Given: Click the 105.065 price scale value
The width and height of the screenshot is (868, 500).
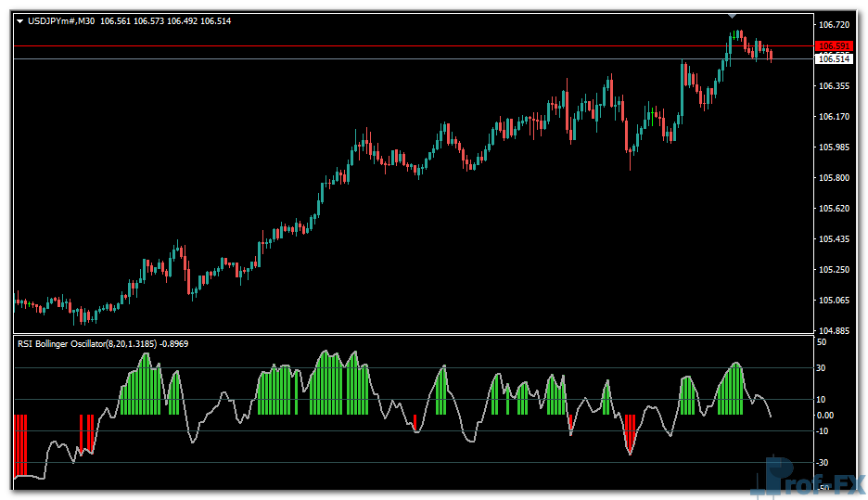Looking at the screenshot, I should (834, 301).
